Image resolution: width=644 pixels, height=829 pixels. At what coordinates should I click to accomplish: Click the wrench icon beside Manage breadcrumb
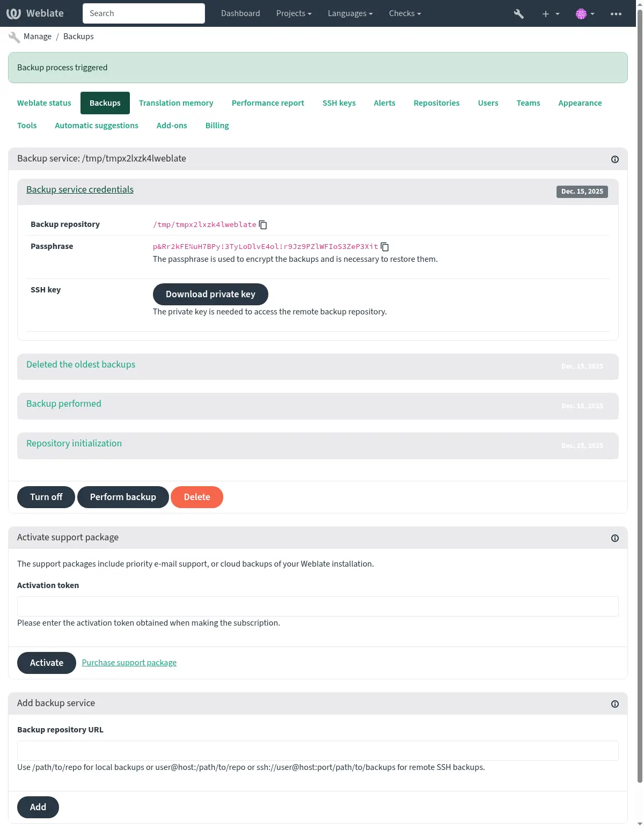pos(14,37)
